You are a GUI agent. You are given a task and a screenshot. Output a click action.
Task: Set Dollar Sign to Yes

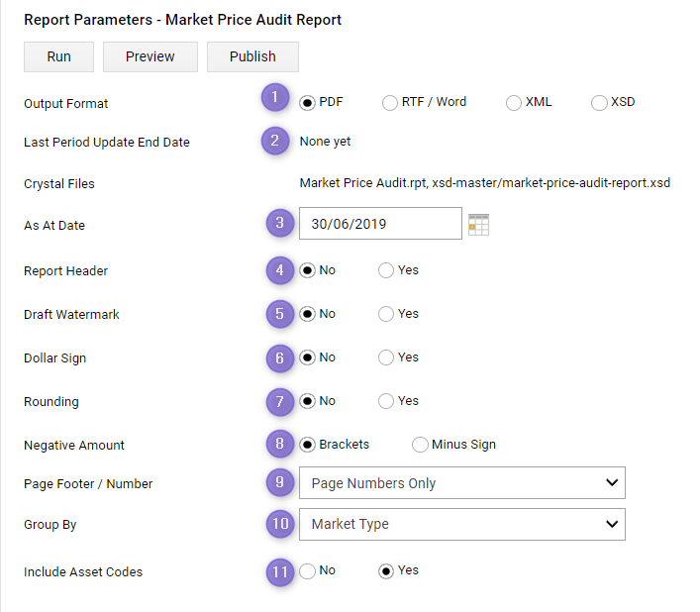point(386,357)
